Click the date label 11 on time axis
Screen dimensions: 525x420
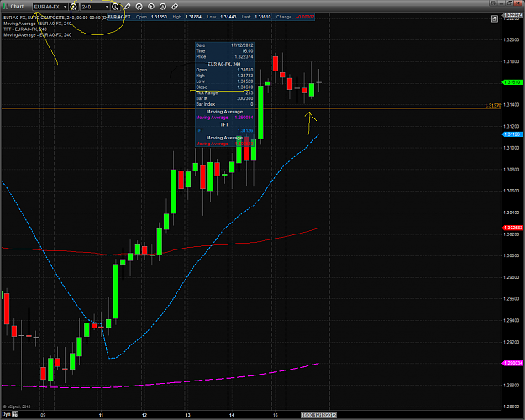pos(101,415)
